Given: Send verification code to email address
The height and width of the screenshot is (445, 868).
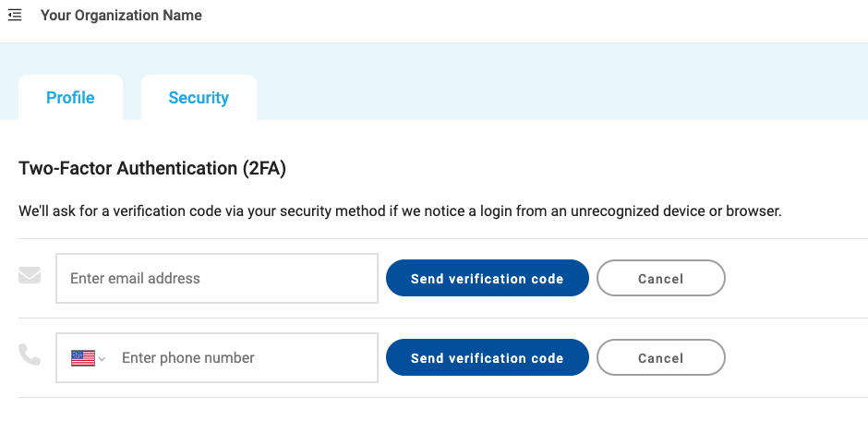Looking at the screenshot, I should pyautogui.click(x=487, y=279).
